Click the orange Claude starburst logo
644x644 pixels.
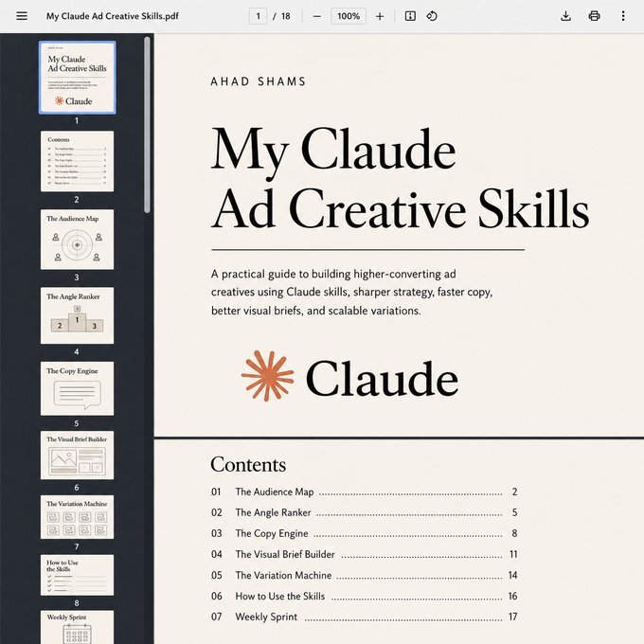(x=267, y=376)
